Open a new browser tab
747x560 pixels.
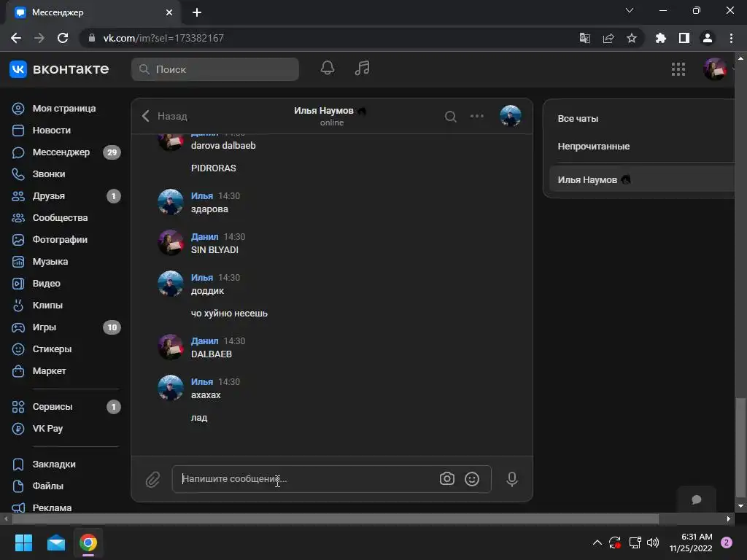197,12
